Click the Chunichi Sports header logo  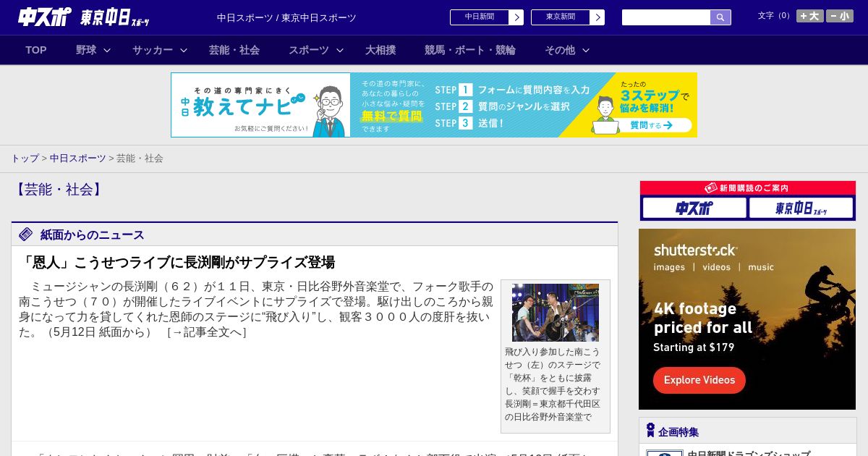[45, 17]
